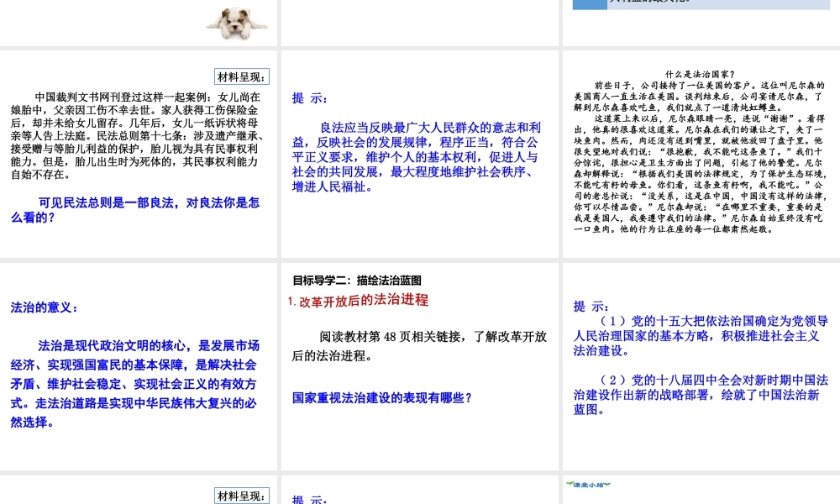Click the bulldog puppy picture
Screen dimensions: 840x504
click(x=237, y=22)
